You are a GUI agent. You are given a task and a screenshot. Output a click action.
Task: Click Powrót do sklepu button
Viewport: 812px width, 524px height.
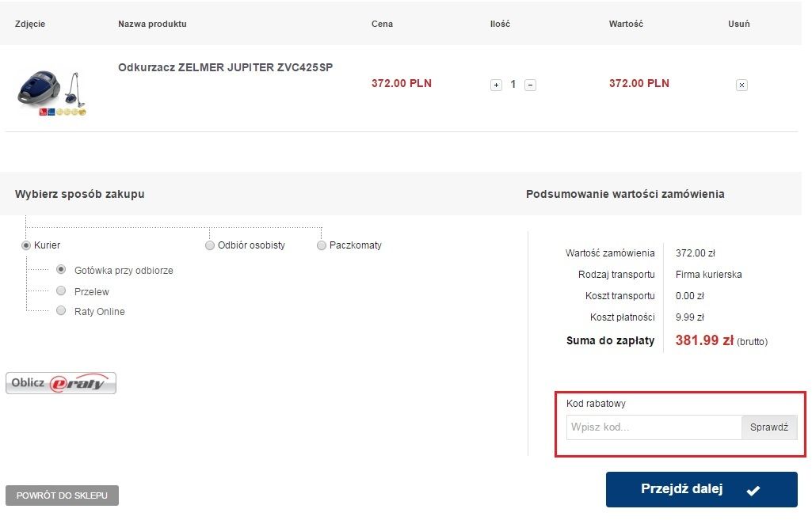[x=62, y=496]
